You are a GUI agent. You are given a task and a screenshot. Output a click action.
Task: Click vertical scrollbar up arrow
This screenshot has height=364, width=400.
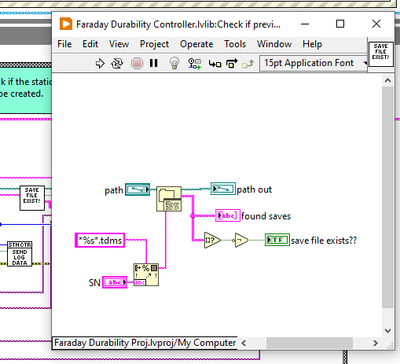point(387,81)
